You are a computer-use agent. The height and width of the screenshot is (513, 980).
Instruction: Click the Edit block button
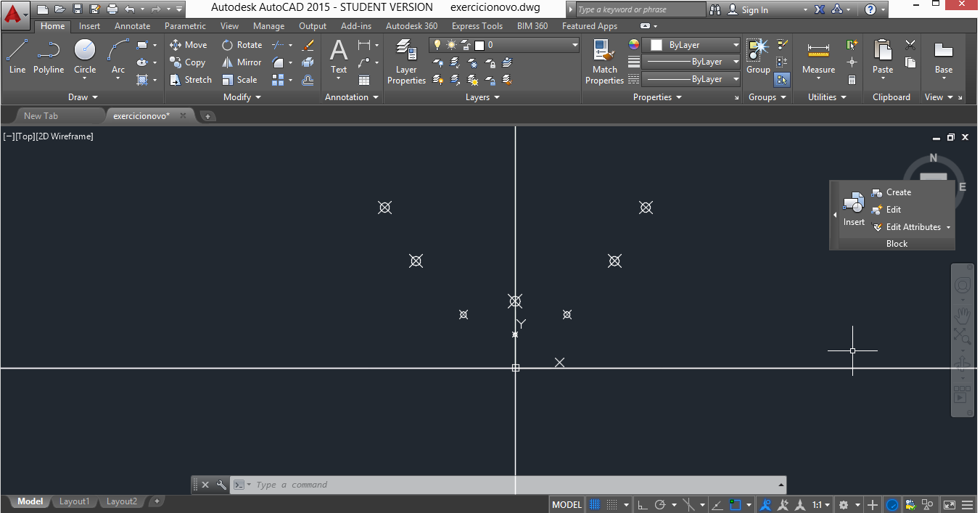point(887,210)
